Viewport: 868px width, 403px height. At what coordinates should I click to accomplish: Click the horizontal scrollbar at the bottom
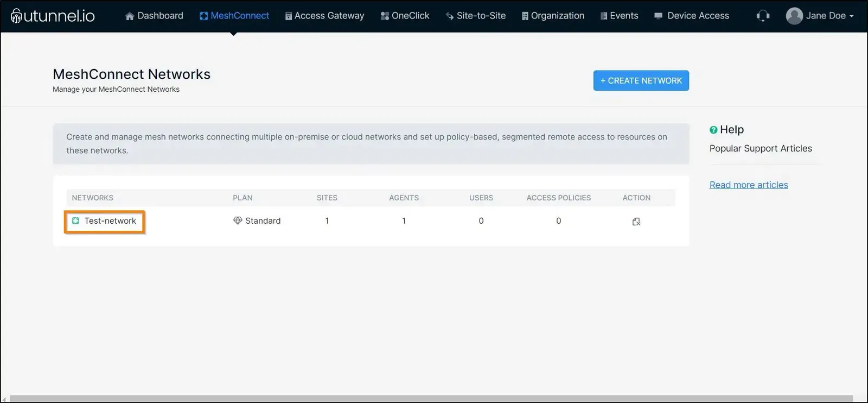pos(431,399)
